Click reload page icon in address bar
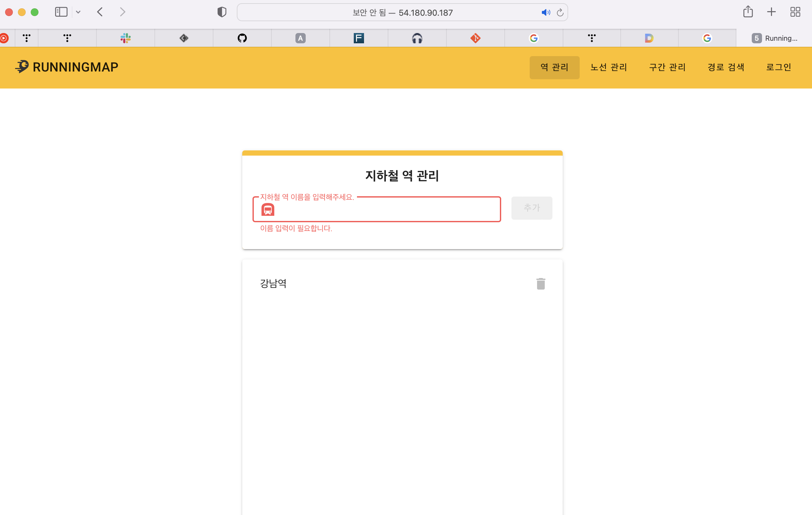 pos(560,13)
